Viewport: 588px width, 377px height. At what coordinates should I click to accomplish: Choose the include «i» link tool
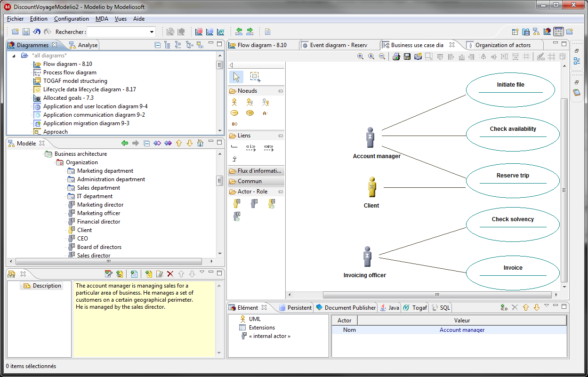251,147
